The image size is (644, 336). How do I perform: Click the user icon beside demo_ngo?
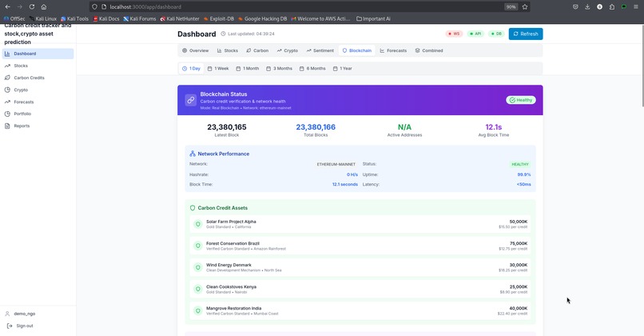pos(7,314)
